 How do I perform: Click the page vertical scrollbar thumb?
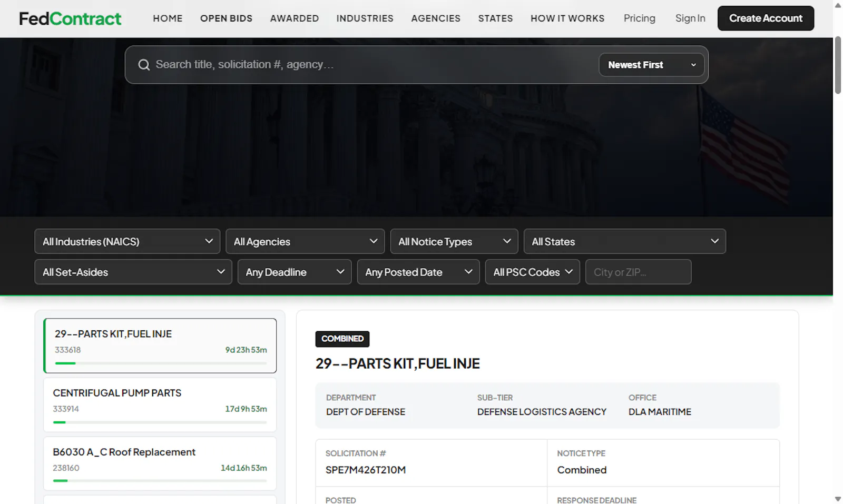click(x=838, y=65)
